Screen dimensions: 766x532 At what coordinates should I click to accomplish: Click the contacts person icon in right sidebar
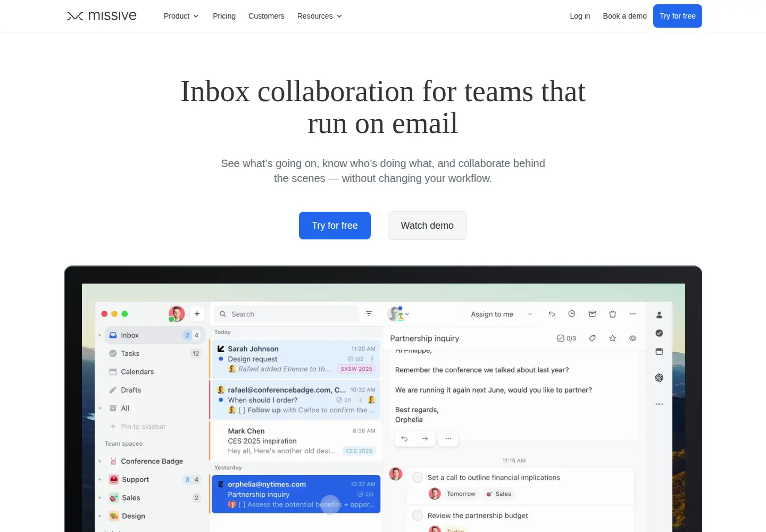click(x=659, y=315)
